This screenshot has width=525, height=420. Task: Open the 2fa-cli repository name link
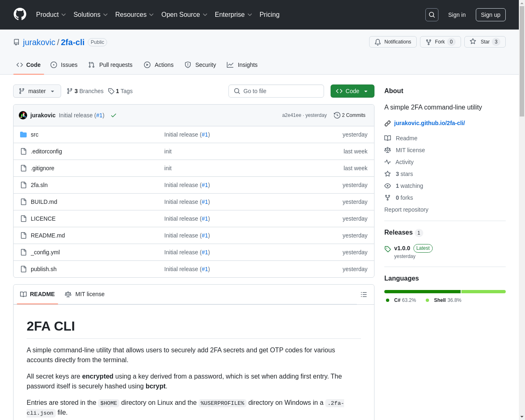coord(73,42)
